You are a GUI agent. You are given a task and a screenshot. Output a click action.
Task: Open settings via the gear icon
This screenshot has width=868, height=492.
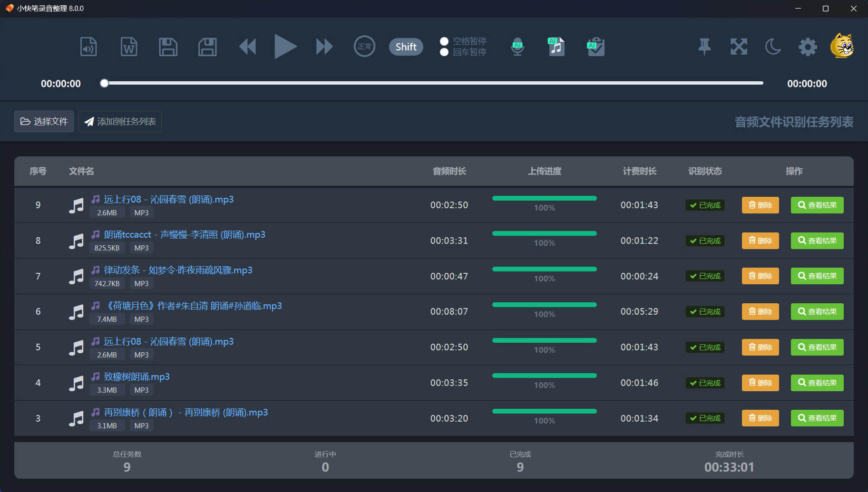808,47
